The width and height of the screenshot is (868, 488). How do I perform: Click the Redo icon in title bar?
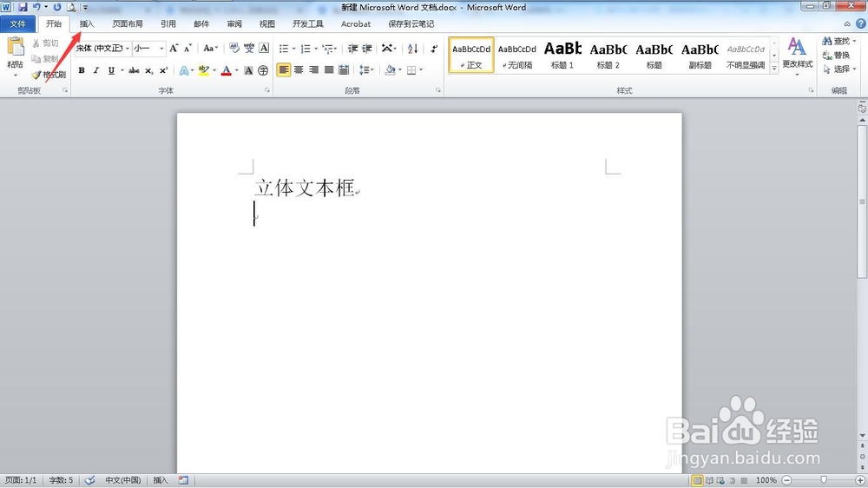click(x=57, y=7)
